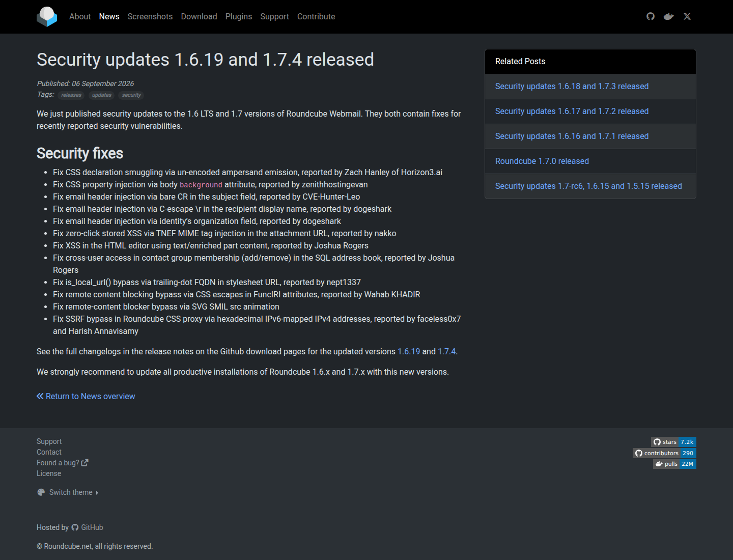Select the updates tag
This screenshot has height=560, width=733.
pyautogui.click(x=102, y=95)
